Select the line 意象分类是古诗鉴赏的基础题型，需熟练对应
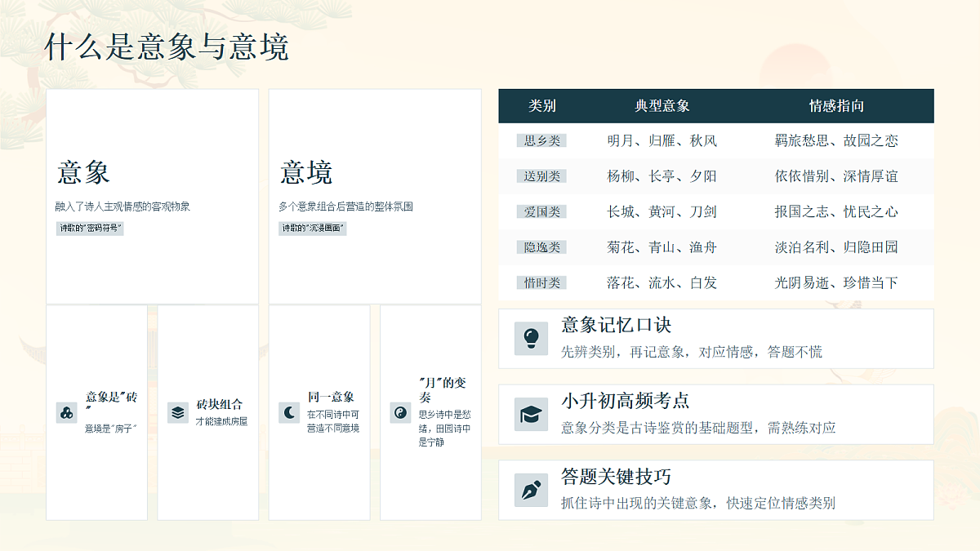 click(x=698, y=428)
